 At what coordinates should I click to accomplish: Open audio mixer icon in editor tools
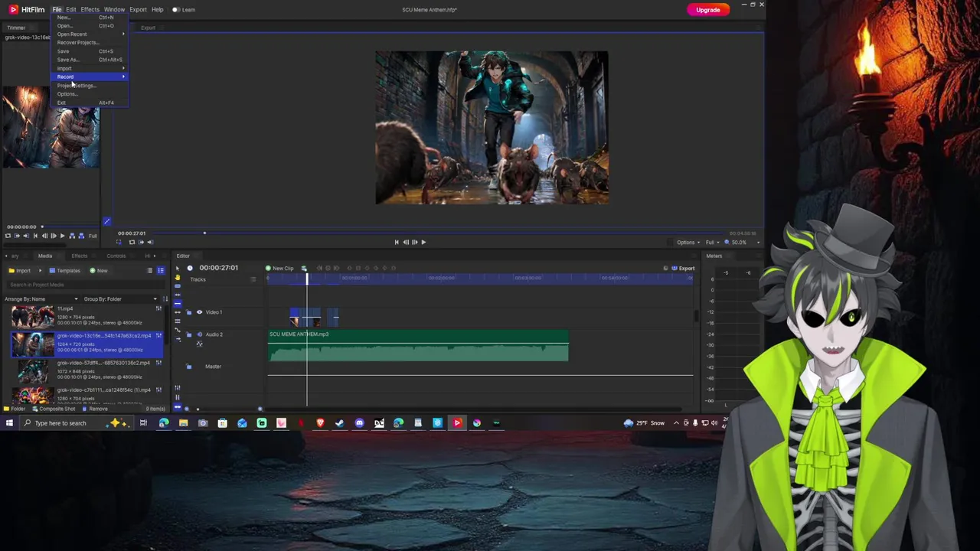click(178, 388)
